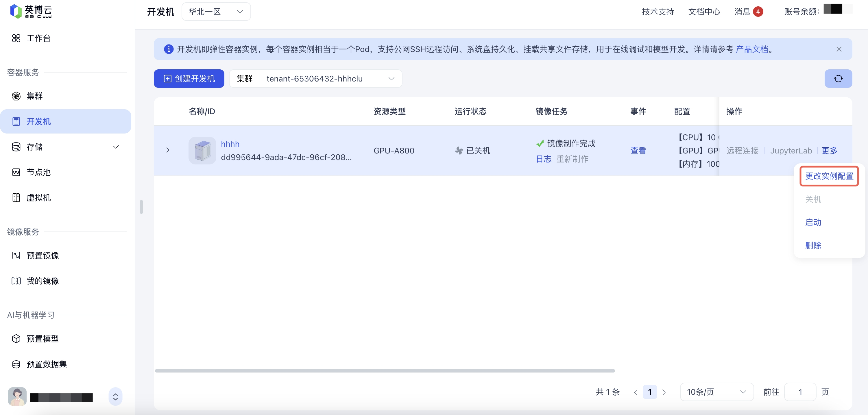
Task: Open the 集群 tenant-65306432 dropdown
Action: click(x=330, y=79)
